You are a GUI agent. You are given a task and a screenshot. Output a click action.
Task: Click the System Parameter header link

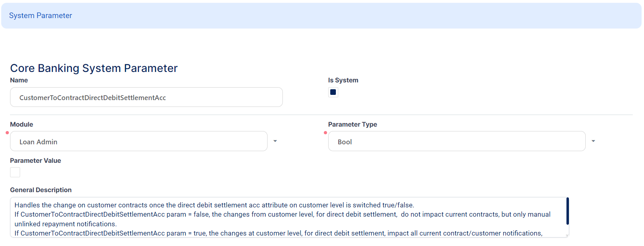click(x=41, y=16)
